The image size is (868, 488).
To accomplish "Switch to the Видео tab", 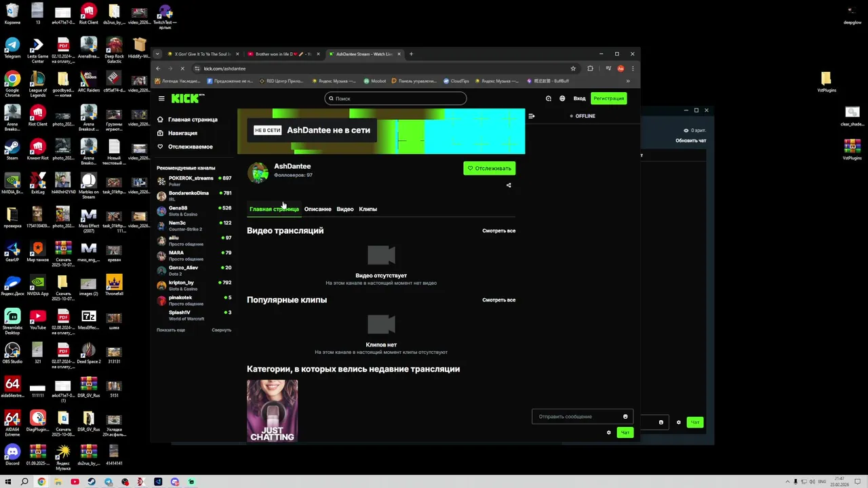I will (345, 209).
